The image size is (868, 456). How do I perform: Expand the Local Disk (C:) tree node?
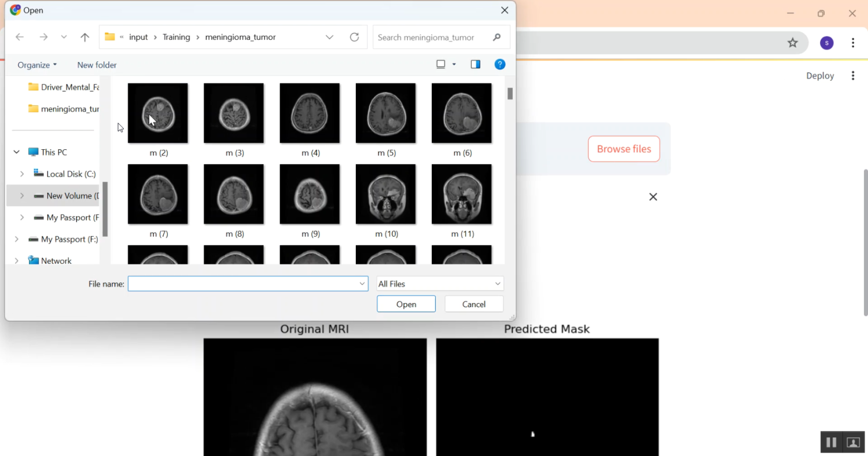[22, 174]
